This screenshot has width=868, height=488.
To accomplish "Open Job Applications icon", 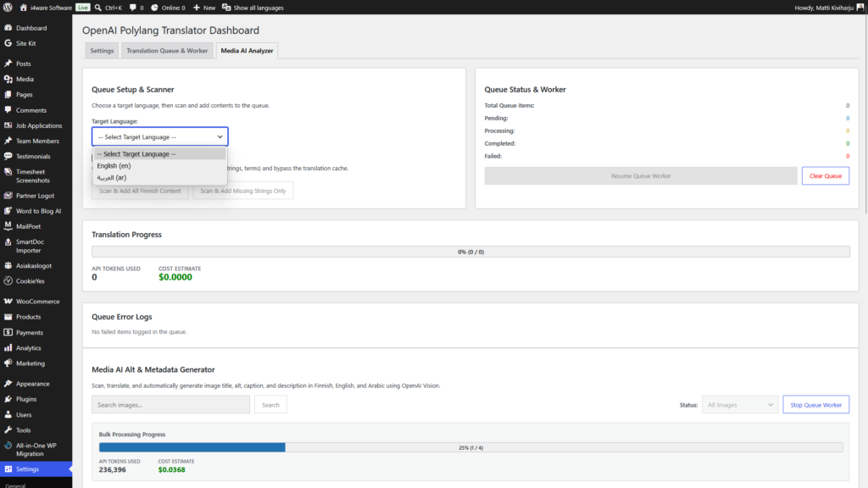I will point(8,125).
